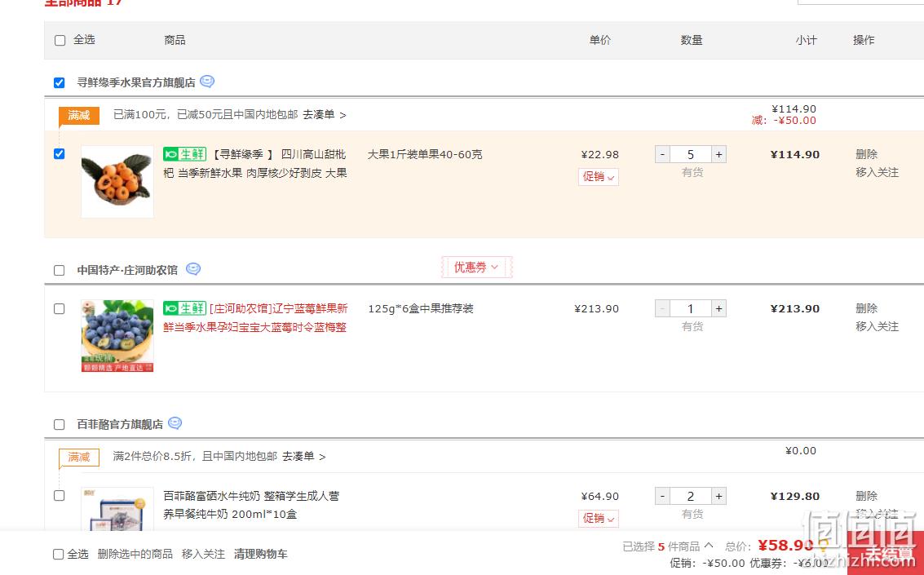
Task: Click 生鲜 badge on the blueberry item
Action: tap(184, 308)
